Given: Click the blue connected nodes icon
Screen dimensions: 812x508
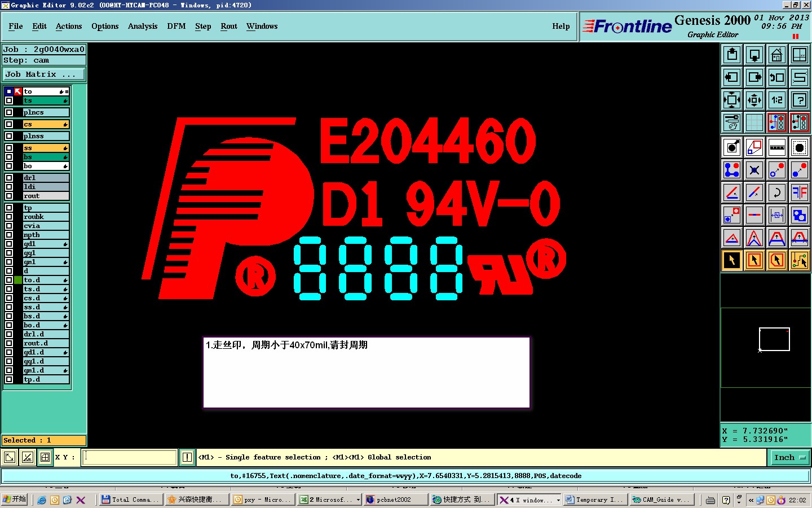Looking at the screenshot, I should [732, 169].
